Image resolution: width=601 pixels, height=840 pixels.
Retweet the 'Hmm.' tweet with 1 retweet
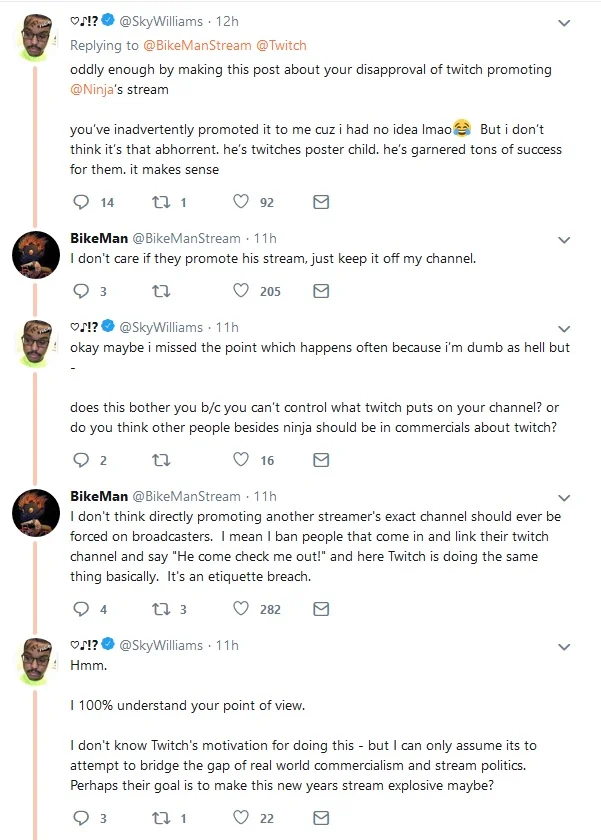click(161, 818)
